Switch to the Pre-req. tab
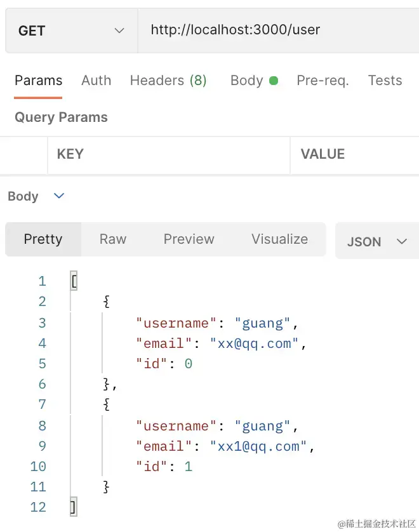Viewport: 419px width, 532px height. click(323, 81)
